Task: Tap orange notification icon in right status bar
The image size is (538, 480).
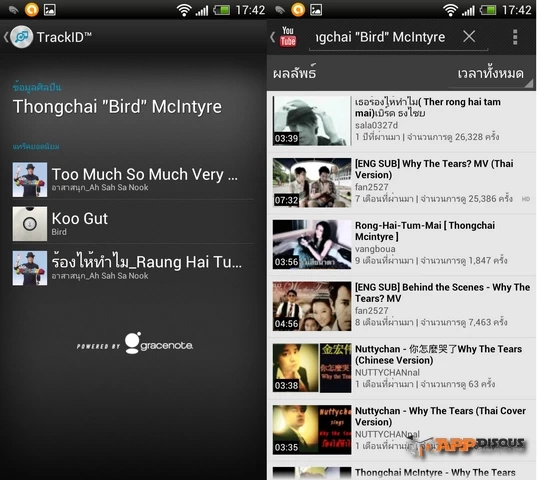Action: click(x=298, y=10)
